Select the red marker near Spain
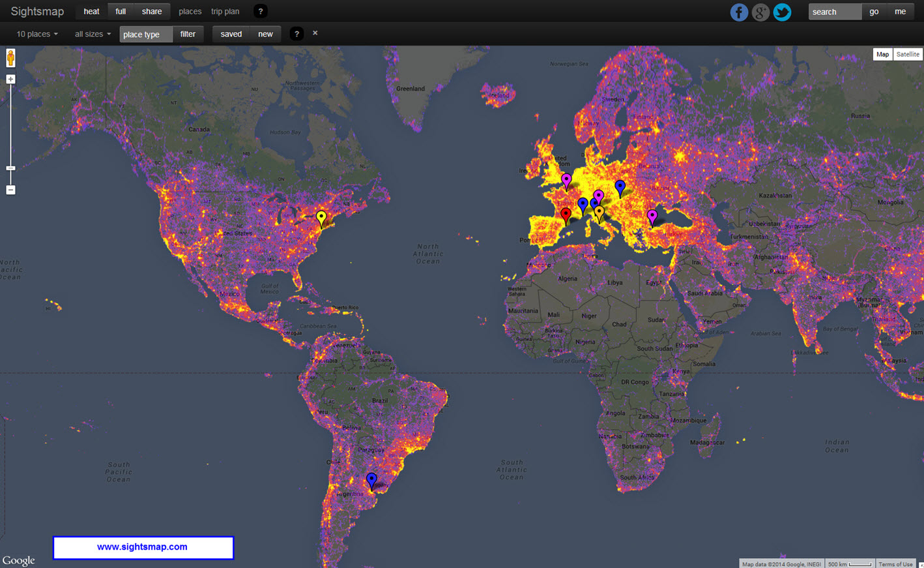This screenshot has height=568, width=924. (x=566, y=215)
